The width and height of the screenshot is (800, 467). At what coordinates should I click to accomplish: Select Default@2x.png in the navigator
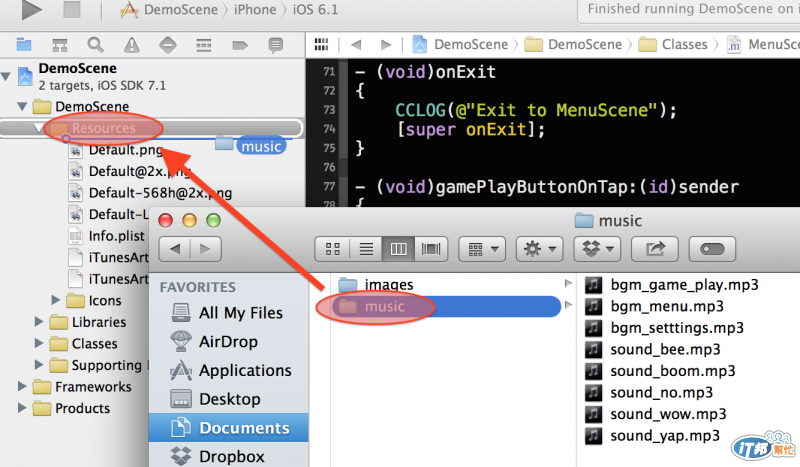(x=130, y=171)
